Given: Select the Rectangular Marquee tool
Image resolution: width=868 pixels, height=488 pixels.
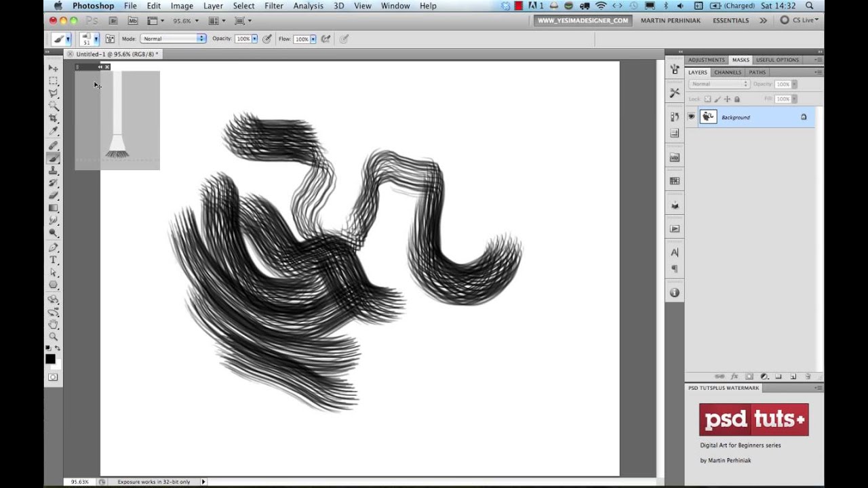Looking at the screenshot, I should click(x=53, y=81).
